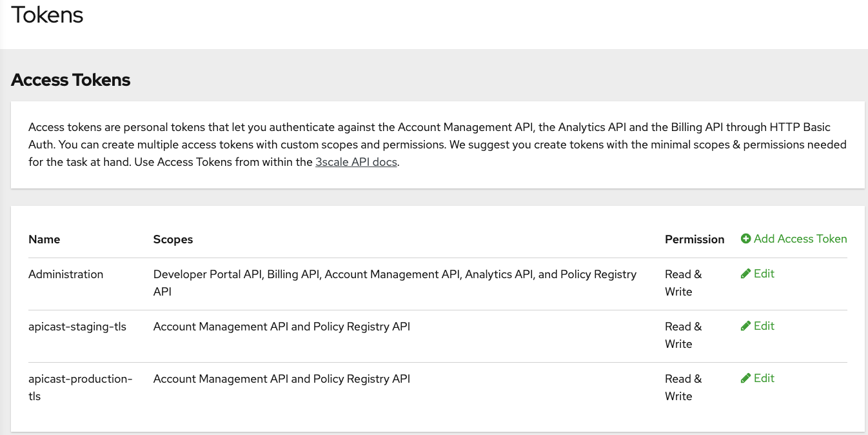Click the access tokens description paragraph

click(x=437, y=145)
